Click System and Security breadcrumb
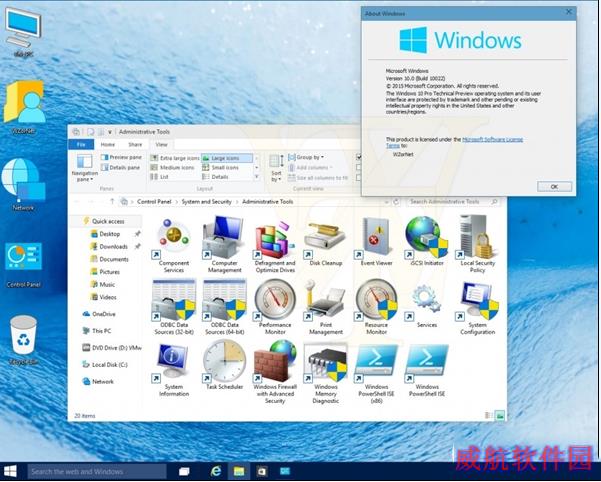601x482 pixels. pos(206,202)
